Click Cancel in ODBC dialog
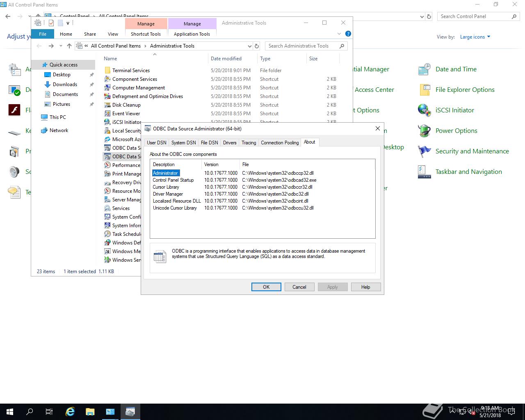This screenshot has height=420, width=525. coord(299,287)
